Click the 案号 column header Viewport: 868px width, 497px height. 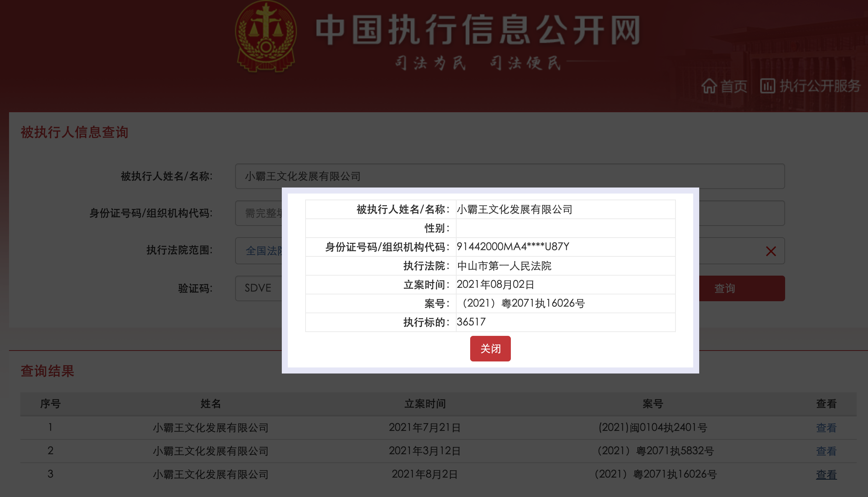[x=653, y=404]
